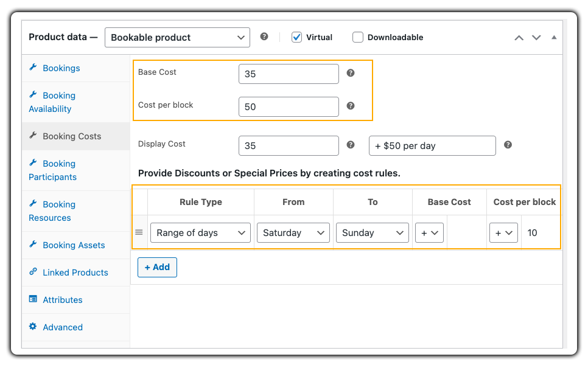
Task: Open the Base Cost operator dropdown in rule row
Action: [x=429, y=233]
